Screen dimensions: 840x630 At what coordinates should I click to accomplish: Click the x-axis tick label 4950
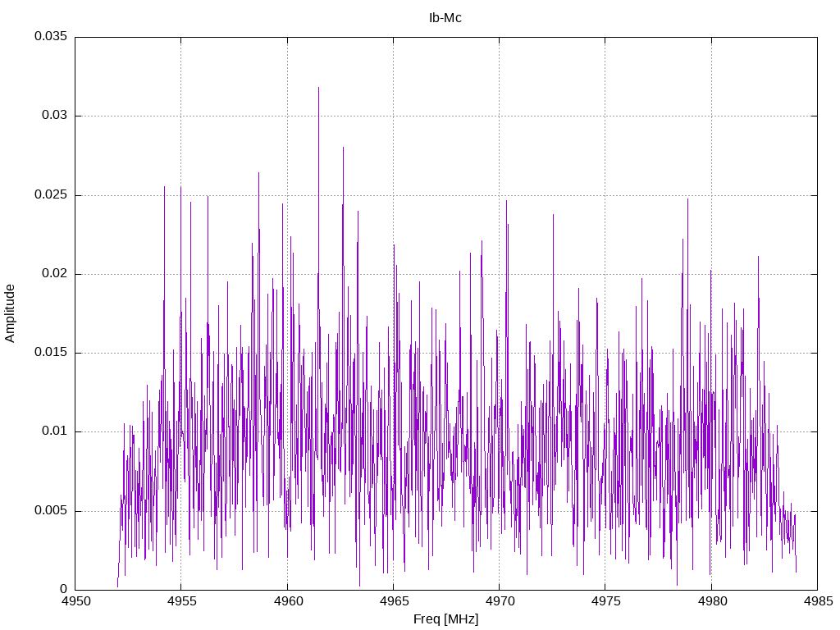tap(75, 601)
